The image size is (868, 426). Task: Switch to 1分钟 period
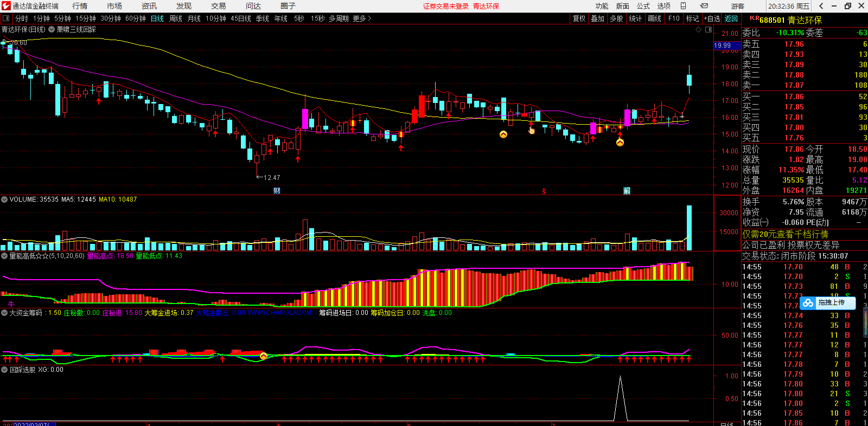click(x=41, y=18)
